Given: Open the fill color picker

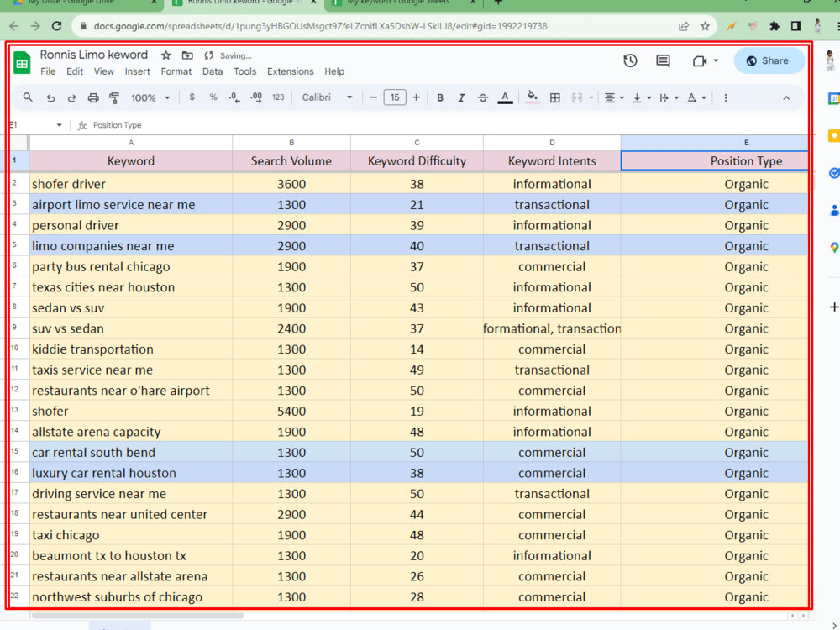Looking at the screenshot, I should pos(532,97).
